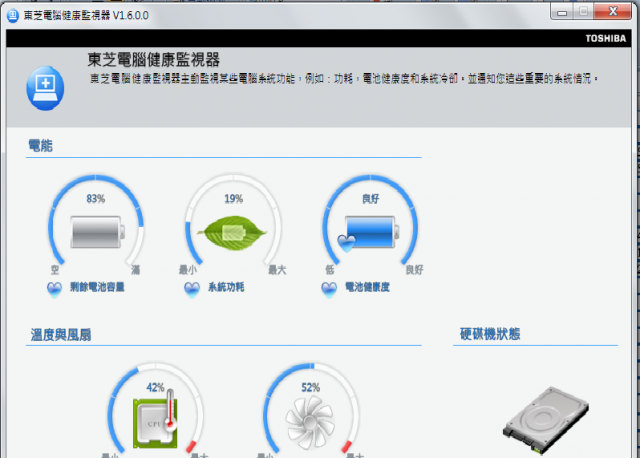The image size is (640, 458).
Task: Click the 52% fan speed value
Action: 311,387
